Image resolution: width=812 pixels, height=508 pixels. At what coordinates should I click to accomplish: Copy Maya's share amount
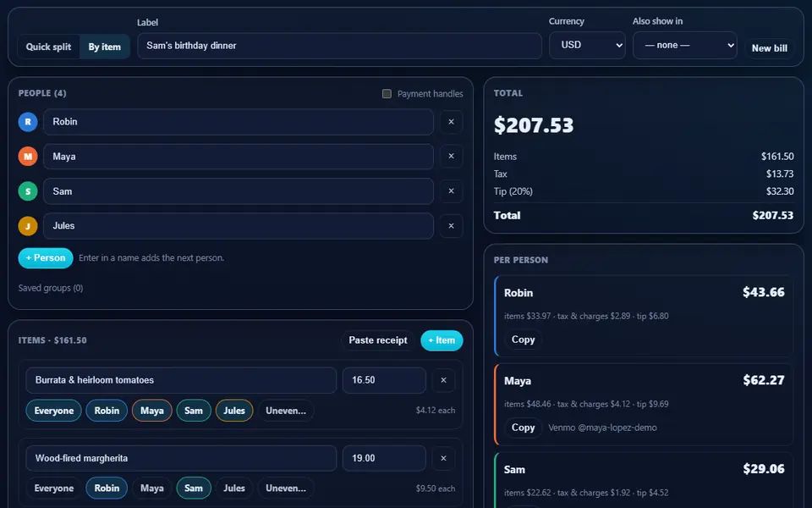pyautogui.click(x=523, y=428)
